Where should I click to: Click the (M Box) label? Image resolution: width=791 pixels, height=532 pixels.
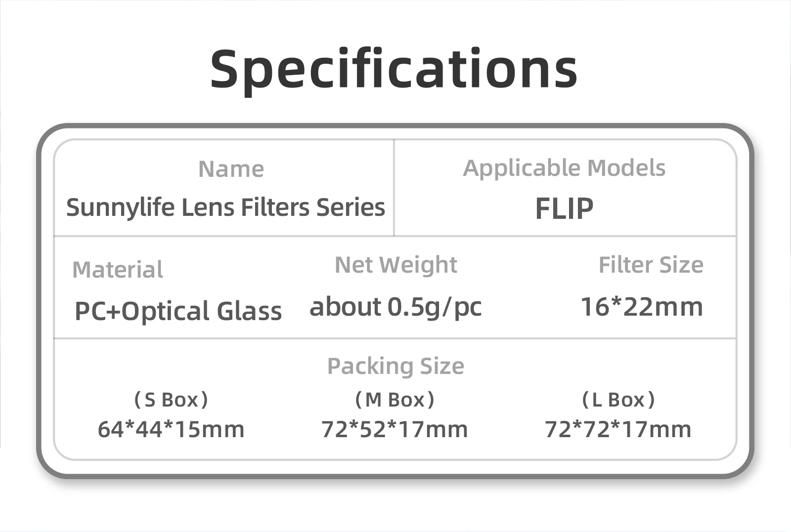tap(395, 400)
